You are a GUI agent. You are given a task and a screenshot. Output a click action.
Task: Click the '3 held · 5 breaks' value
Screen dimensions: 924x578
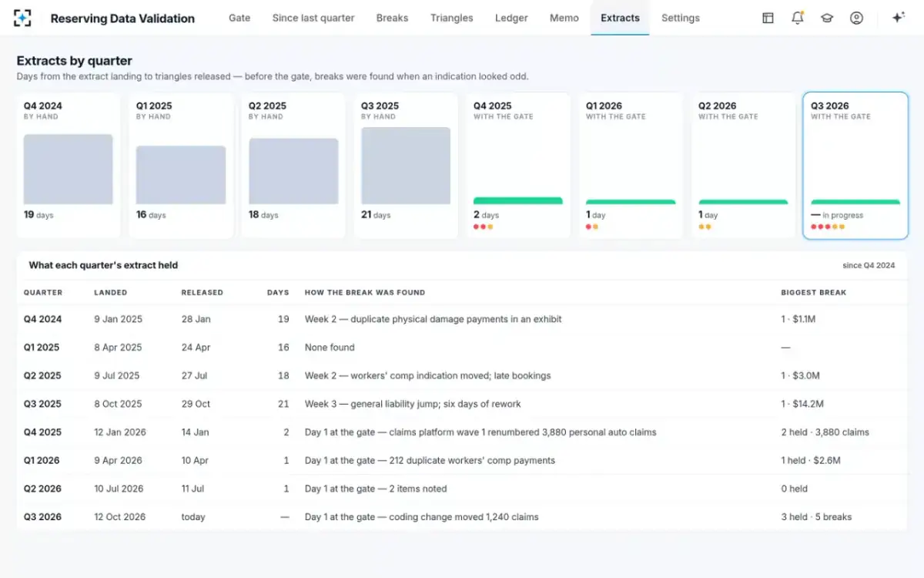click(817, 517)
